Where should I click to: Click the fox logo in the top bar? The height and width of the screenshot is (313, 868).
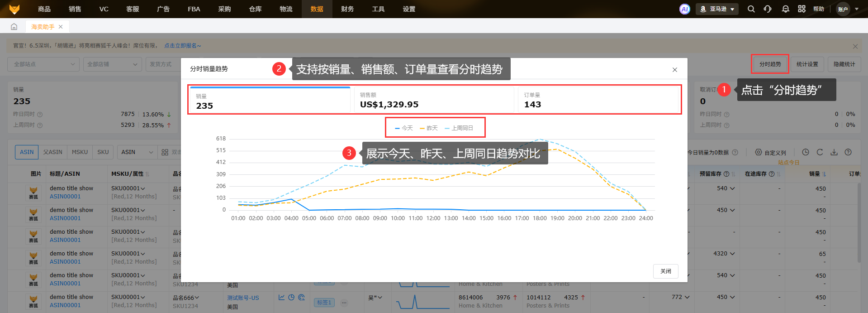tap(14, 9)
